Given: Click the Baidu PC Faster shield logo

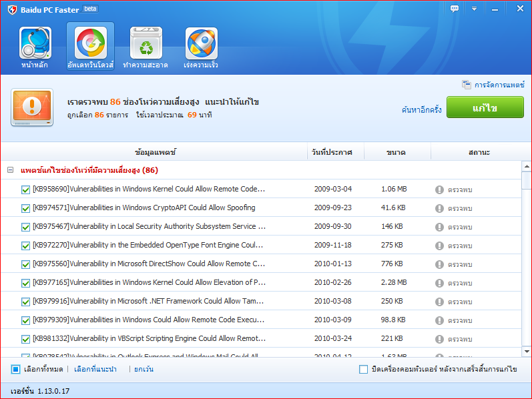Looking at the screenshot, I should [12, 9].
